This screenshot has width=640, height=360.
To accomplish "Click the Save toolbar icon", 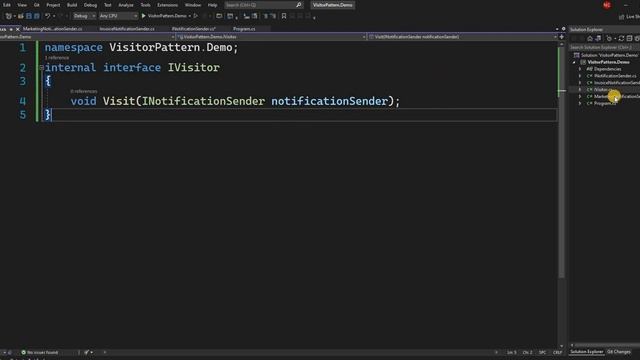I will (29, 16).
